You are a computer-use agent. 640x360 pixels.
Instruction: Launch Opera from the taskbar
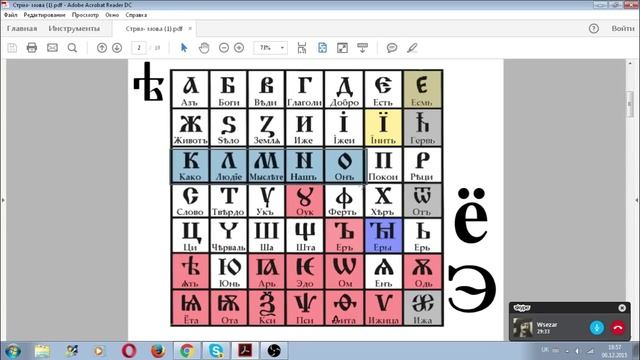click(x=129, y=351)
